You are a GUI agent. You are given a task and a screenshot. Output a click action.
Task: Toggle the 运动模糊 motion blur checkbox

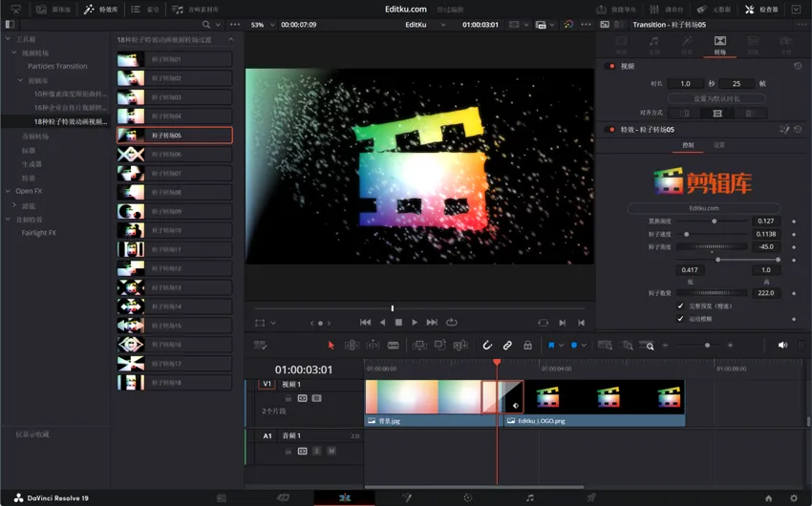pyautogui.click(x=681, y=318)
